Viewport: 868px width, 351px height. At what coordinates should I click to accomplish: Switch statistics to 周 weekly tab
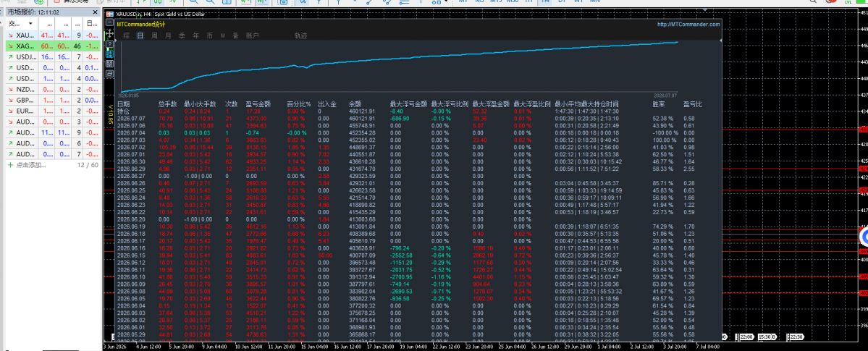point(154,35)
